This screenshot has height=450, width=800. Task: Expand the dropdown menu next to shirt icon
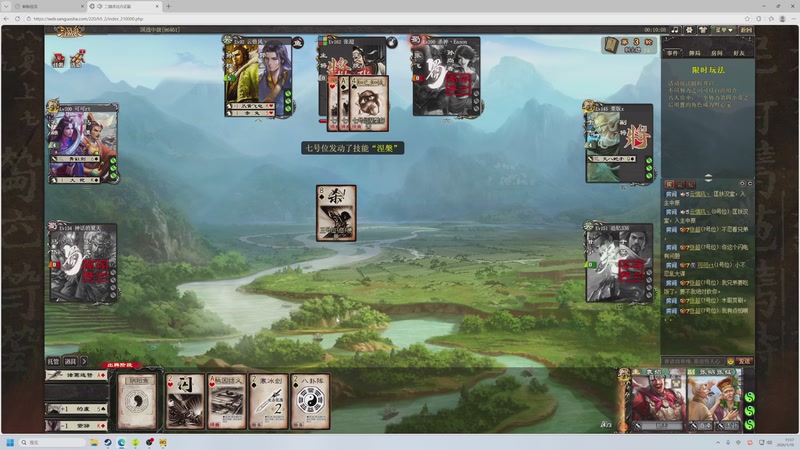pos(723,30)
